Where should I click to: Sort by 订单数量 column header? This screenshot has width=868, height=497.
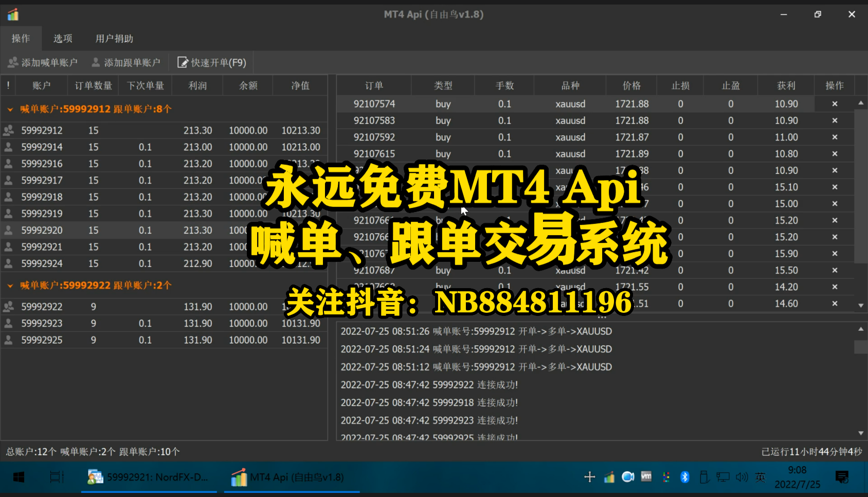point(94,85)
